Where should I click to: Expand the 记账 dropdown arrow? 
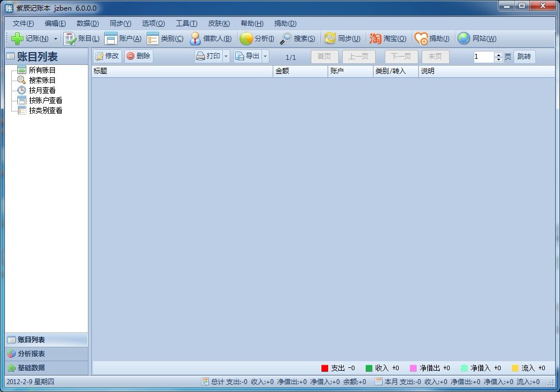pos(55,39)
